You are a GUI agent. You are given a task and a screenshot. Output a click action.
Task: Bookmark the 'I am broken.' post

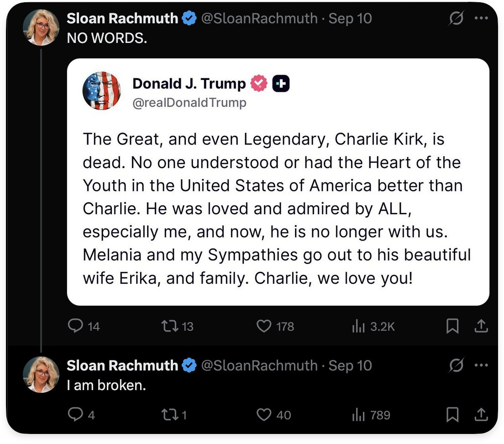pyautogui.click(x=452, y=415)
